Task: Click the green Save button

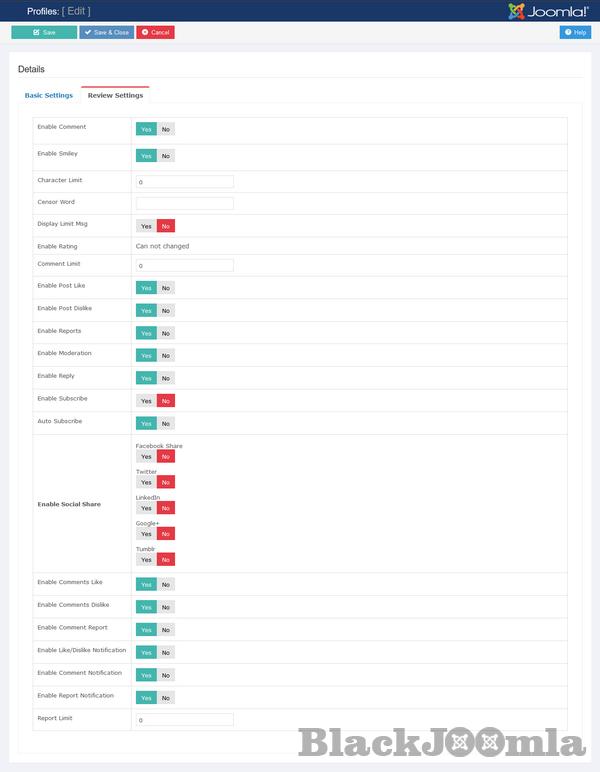Action: point(44,32)
